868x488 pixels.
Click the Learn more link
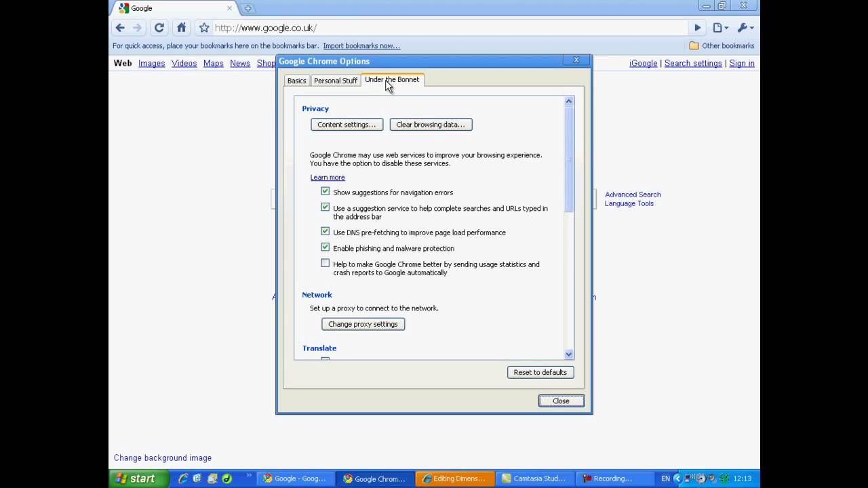[328, 178]
